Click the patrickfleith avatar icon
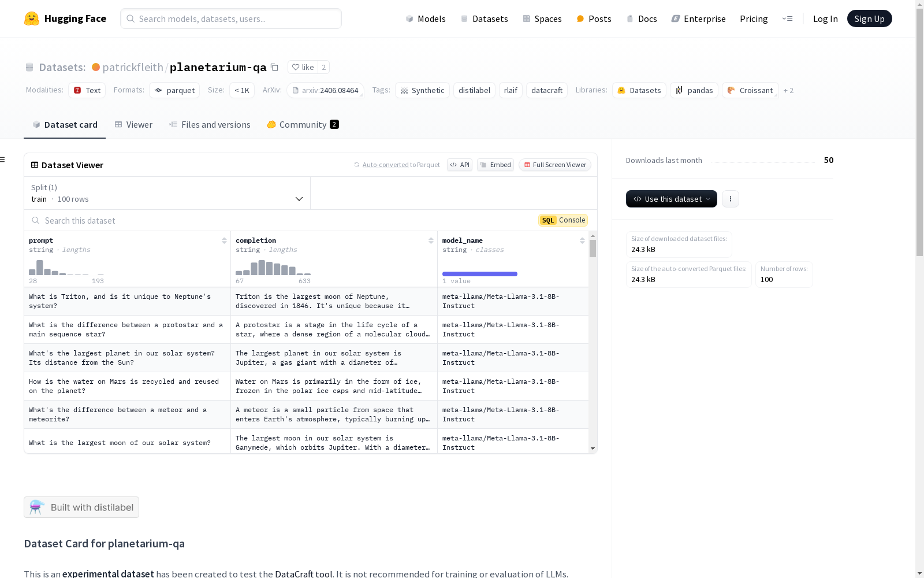The height and width of the screenshot is (578, 924). (x=96, y=67)
